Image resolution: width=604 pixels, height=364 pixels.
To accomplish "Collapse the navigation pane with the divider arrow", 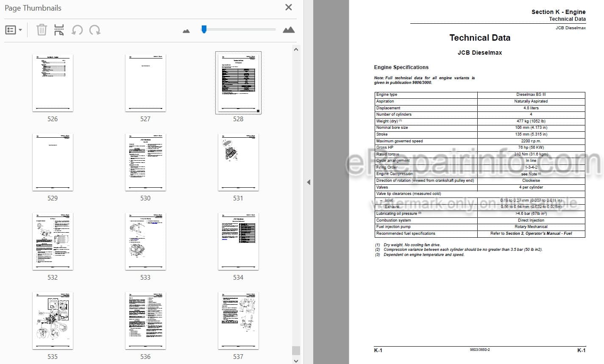I will pos(309,182).
